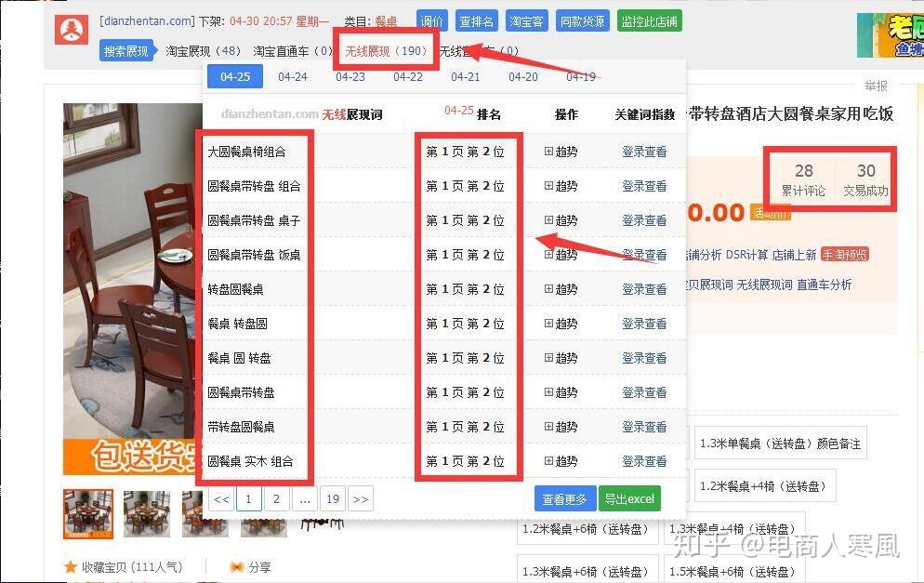Choose the 1.2米餐桌+4椅（送转盘） option
The height and width of the screenshot is (583, 924).
point(765,485)
